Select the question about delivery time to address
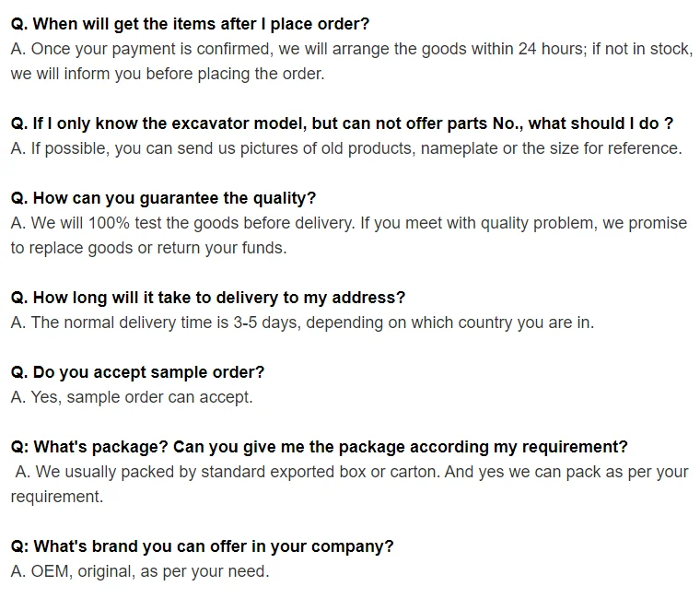The width and height of the screenshot is (700, 610). point(207,298)
